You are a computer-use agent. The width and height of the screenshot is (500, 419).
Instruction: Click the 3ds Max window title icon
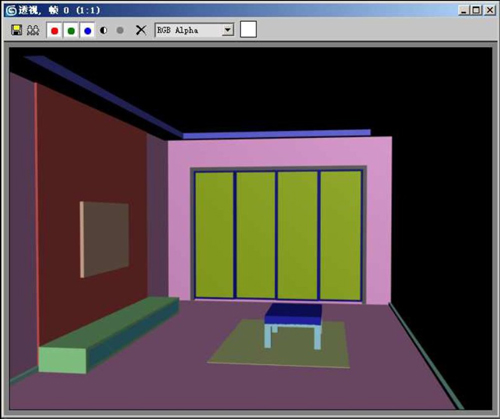(11, 10)
